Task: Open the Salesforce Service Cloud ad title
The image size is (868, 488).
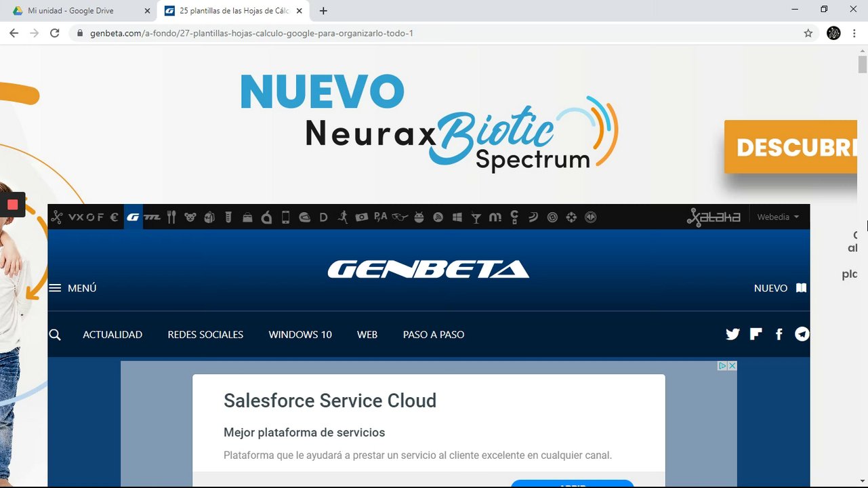Action: point(330,401)
